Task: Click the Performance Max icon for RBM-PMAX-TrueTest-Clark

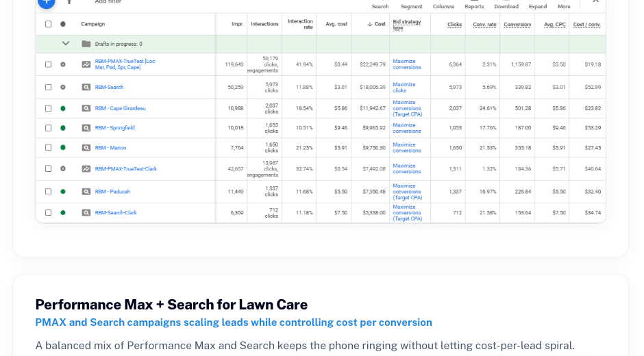Action: tap(86, 169)
